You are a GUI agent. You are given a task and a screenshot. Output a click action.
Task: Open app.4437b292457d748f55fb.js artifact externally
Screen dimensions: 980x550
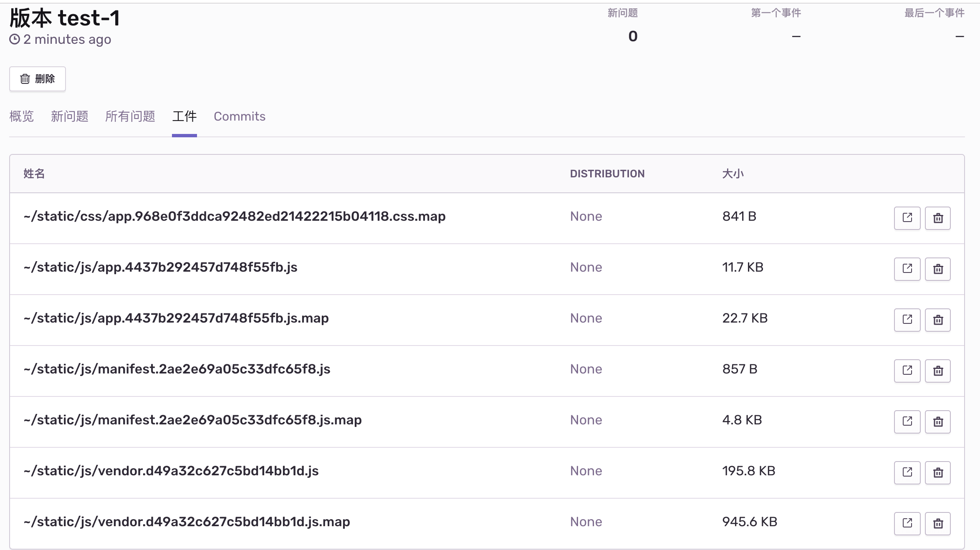pos(907,269)
